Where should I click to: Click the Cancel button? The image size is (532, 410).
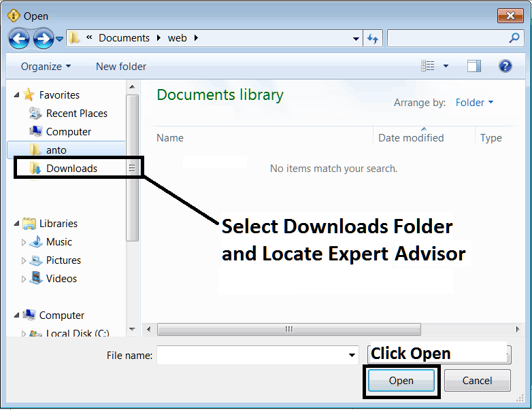(477, 381)
